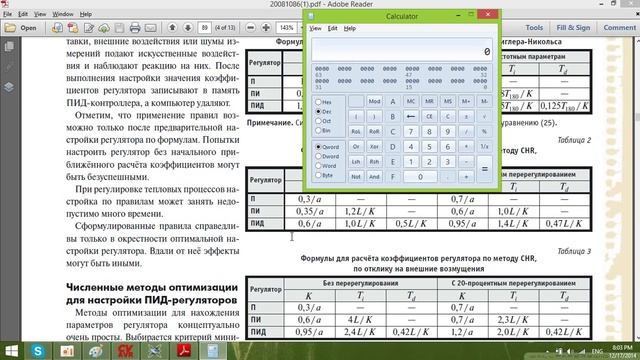Go to next page with down arrow
The width and height of the screenshot is (640, 360).
(188, 28)
